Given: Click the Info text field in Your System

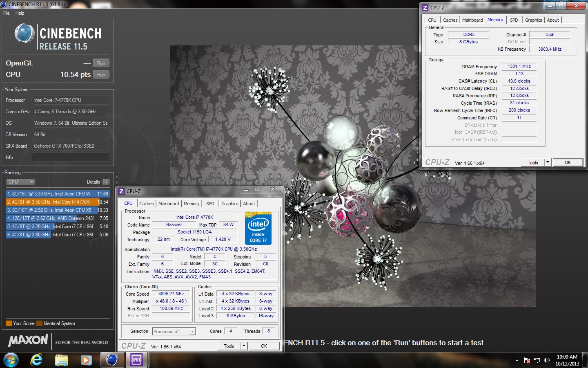Looking at the screenshot, I should coord(71,157).
